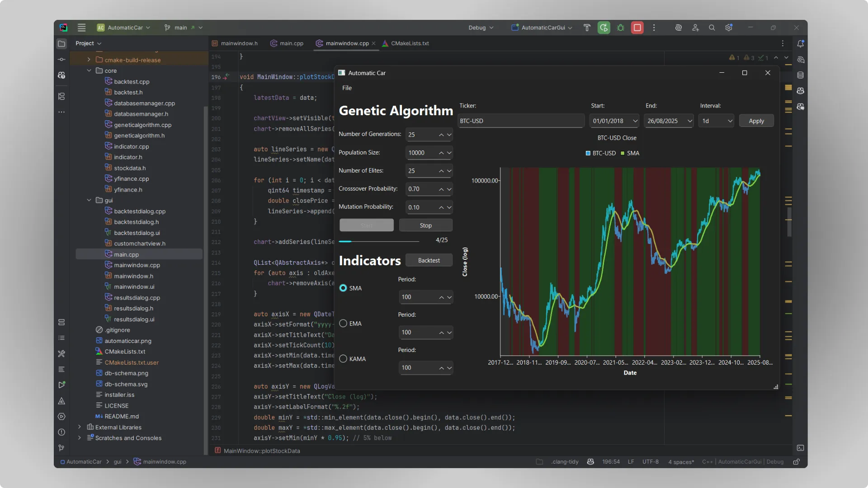The width and height of the screenshot is (868, 488).
Task: Open the Search Everywhere magnifier
Action: [712, 28]
